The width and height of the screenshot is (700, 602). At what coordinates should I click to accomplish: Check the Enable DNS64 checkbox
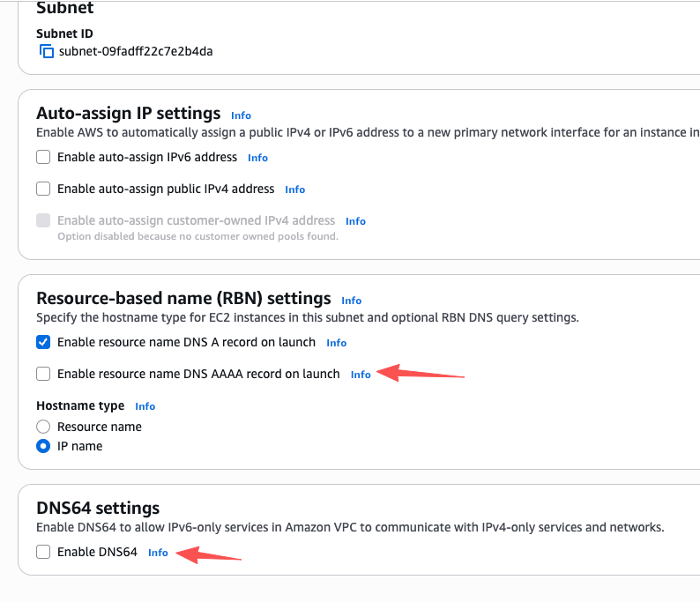43,553
